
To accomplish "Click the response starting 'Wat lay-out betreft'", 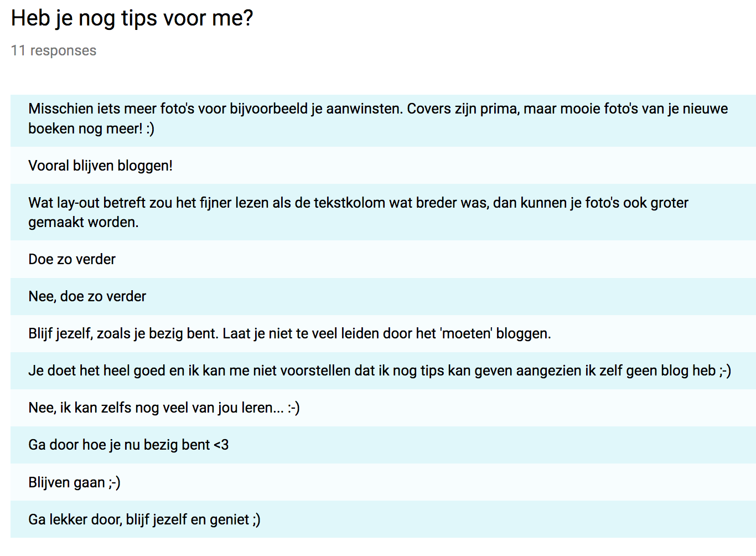I will click(383, 212).
